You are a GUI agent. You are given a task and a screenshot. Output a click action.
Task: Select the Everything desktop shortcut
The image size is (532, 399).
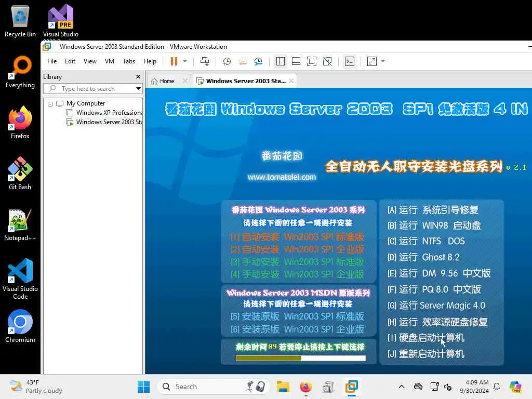point(20,72)
